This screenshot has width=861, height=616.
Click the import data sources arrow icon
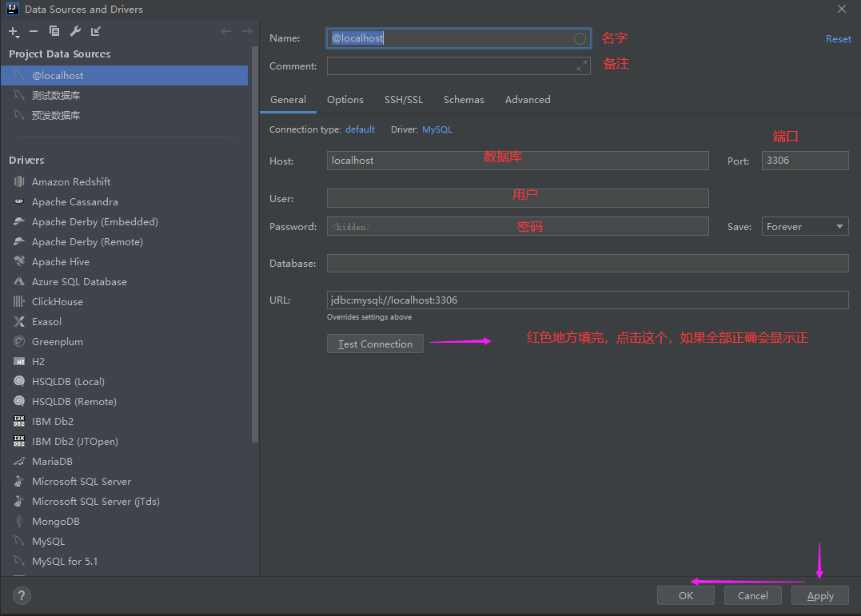(x=96, y=31)
